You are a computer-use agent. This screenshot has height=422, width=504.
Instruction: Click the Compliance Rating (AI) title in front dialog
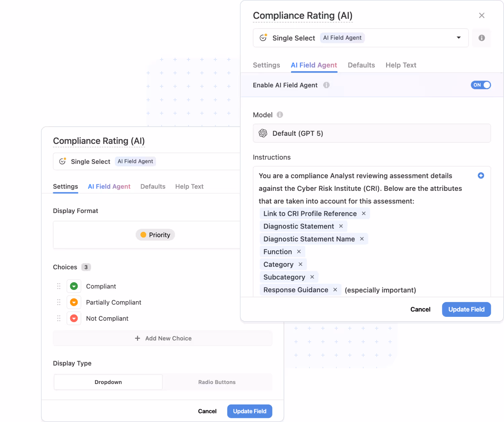point(303,15)
